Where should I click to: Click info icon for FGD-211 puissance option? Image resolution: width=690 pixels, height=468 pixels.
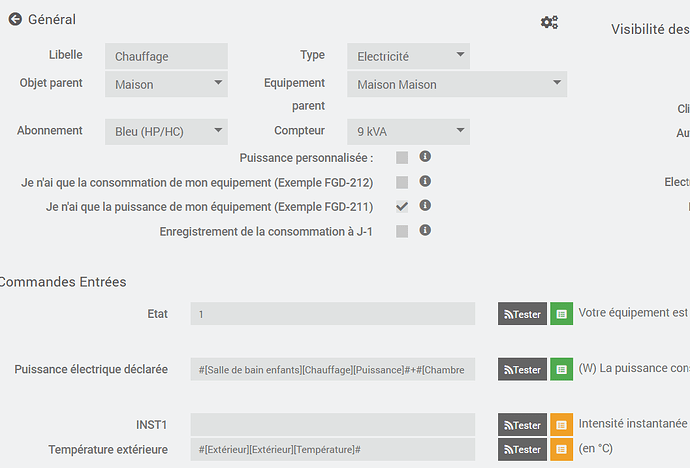425,205
